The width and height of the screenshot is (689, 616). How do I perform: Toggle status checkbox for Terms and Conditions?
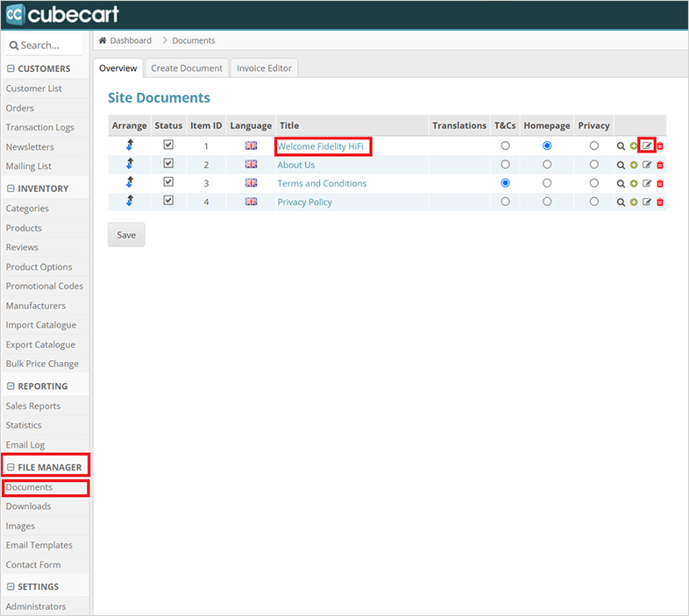[168, 181]
